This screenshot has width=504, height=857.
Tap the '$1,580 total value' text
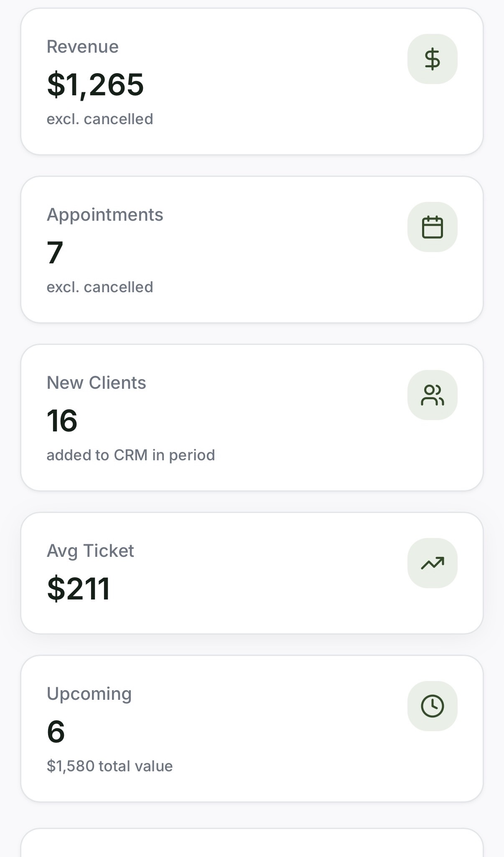pyautogui.click(x=109, y=766)
